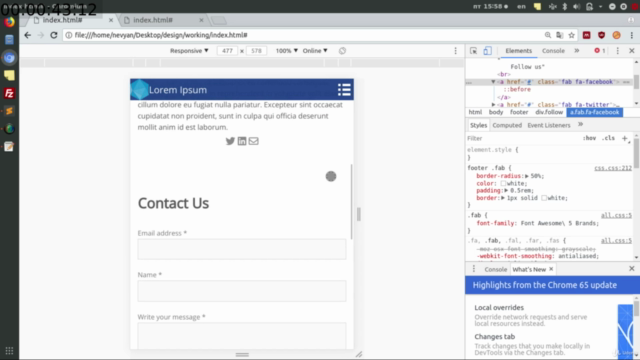This screenshot has width=640, height=360.
Task: Expand the border property triangle
Action: pyautogui.click(x=503, y=198)
